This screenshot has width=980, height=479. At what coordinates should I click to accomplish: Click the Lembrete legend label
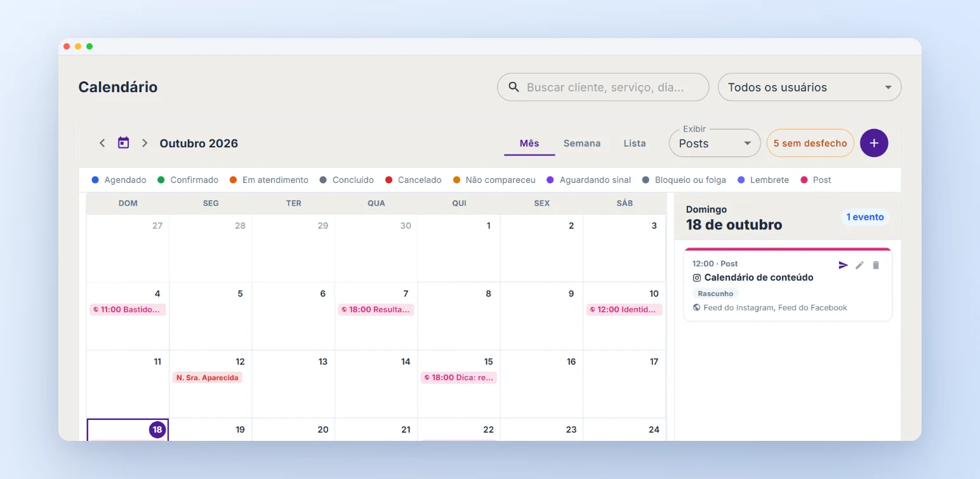(x=769, y=180)
